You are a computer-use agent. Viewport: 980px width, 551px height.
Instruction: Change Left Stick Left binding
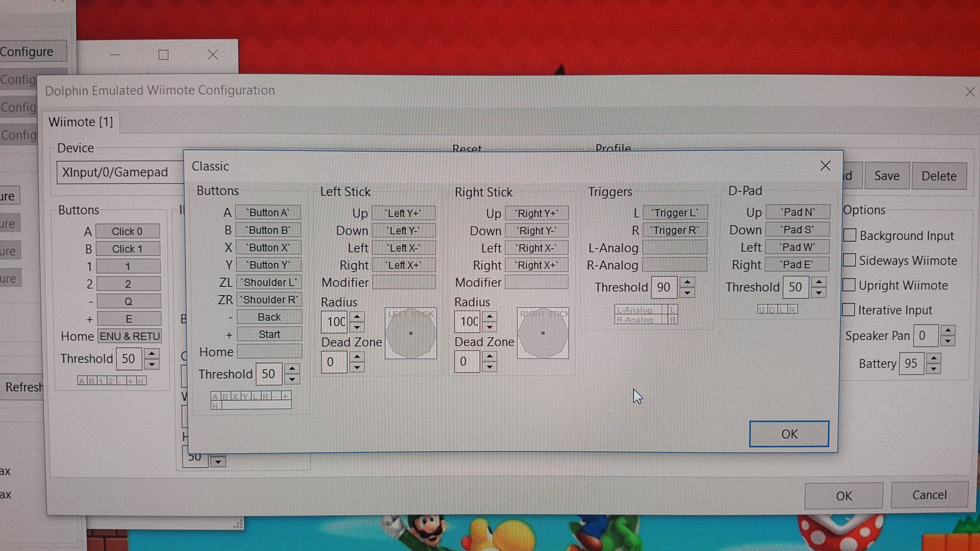[404, 248]
